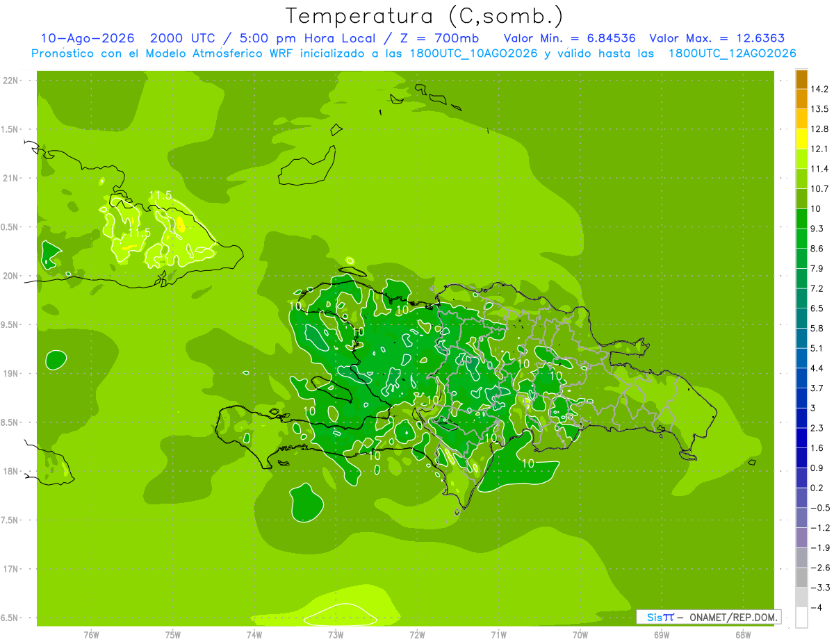Click the color bar value "-0.5"
The height and width of the screenshot is (644, 834).
pyautogui.click(x=819, y=508)
